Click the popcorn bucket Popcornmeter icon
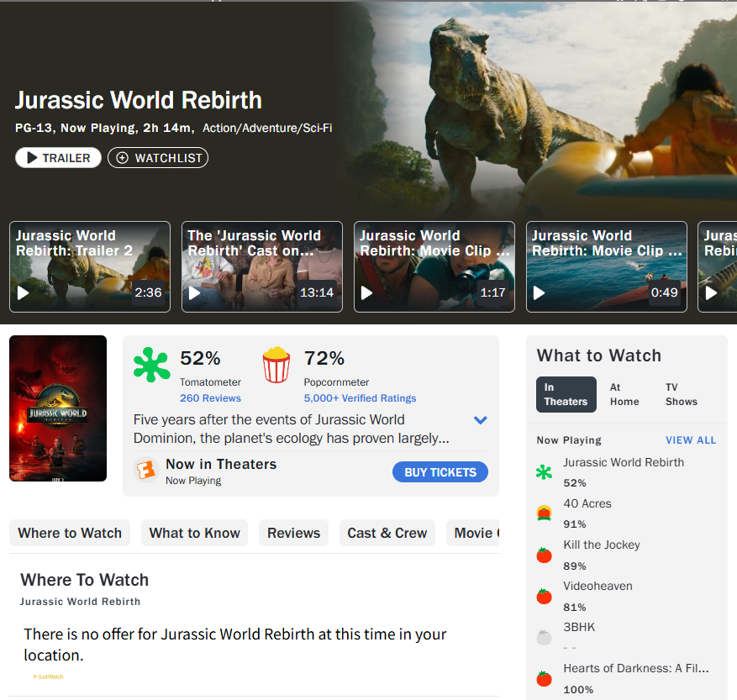The height and width of the screenshot is (700, 737). (276, 365)
